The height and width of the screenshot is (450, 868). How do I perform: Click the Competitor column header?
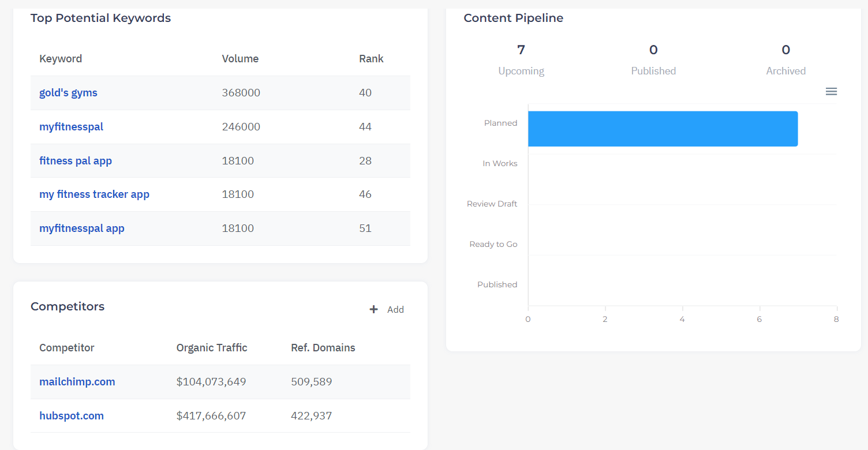pos(67,348)
